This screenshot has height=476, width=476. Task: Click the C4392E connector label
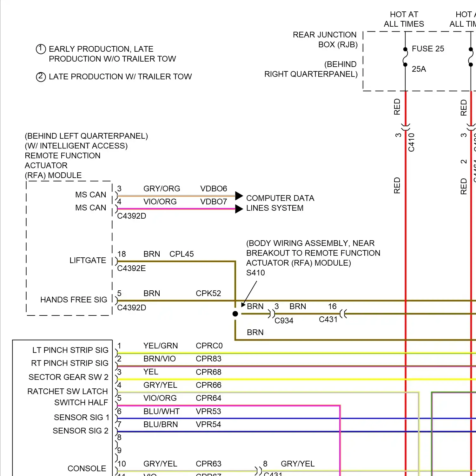pyautogui.click(x=131, y=268)
